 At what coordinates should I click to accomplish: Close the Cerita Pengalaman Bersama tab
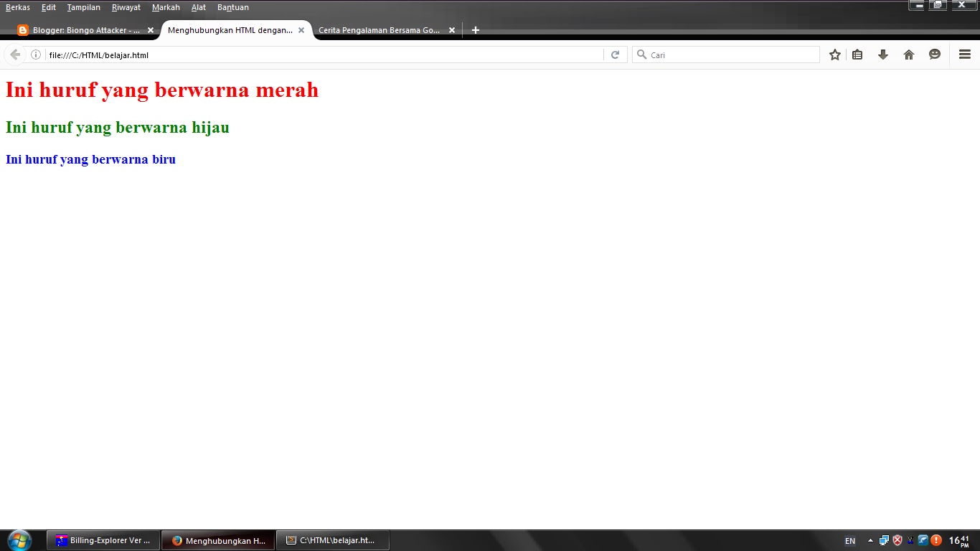point(452,30)
